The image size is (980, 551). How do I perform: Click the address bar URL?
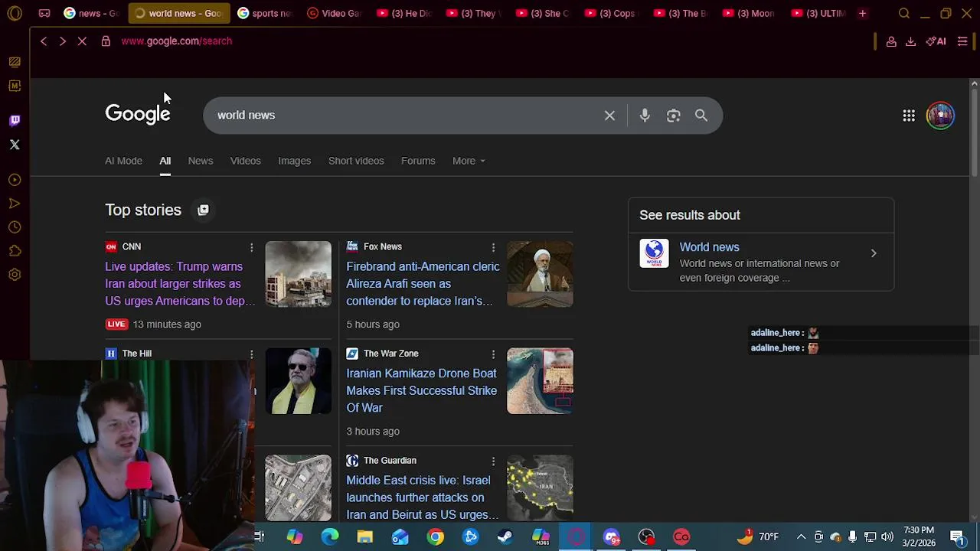177,41
